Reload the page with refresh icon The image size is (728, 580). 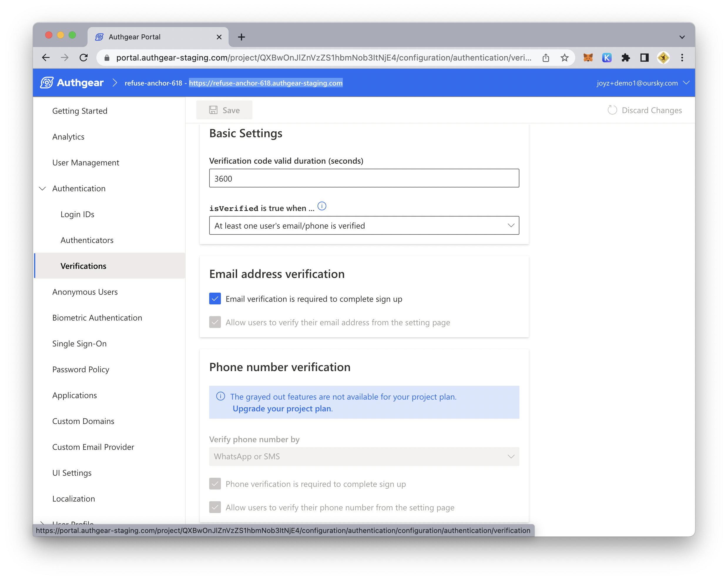click(83, 58)
